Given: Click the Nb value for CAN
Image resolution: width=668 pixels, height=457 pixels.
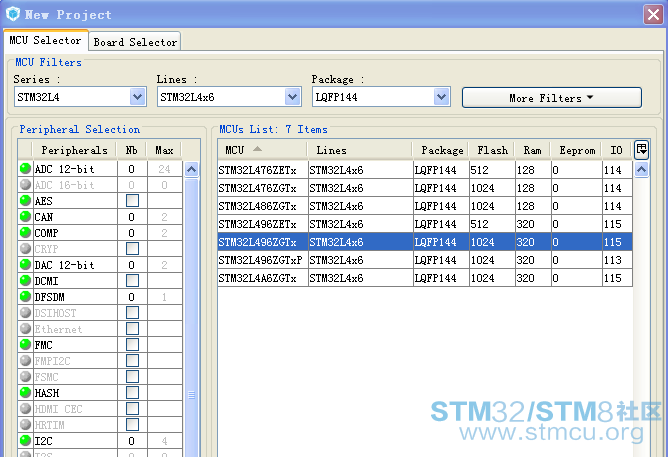Looking at the screenshot, I should click(x=132, y=217).
